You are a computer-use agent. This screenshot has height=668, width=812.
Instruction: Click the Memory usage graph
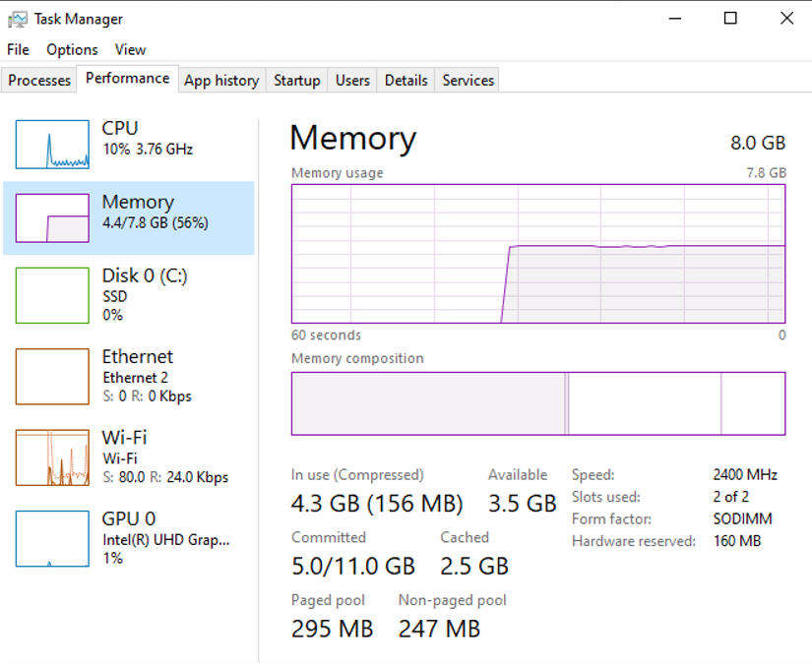click(x=537, y=254)
